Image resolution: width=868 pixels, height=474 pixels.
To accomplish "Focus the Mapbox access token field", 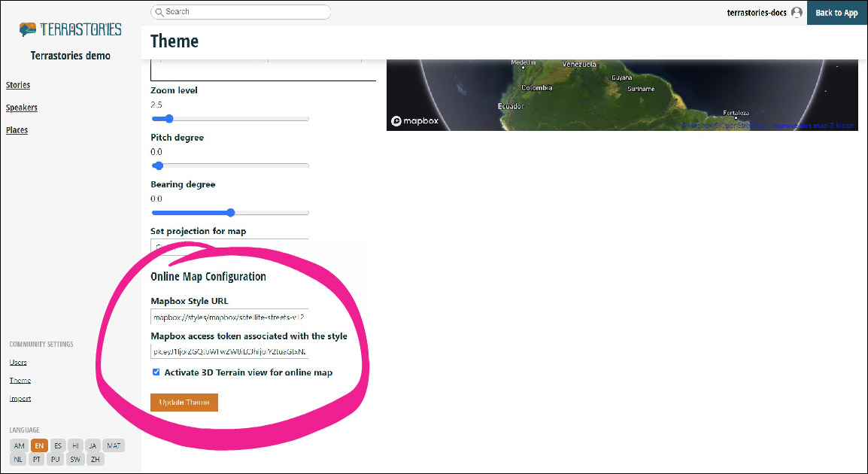I will (x=229, y=351).
